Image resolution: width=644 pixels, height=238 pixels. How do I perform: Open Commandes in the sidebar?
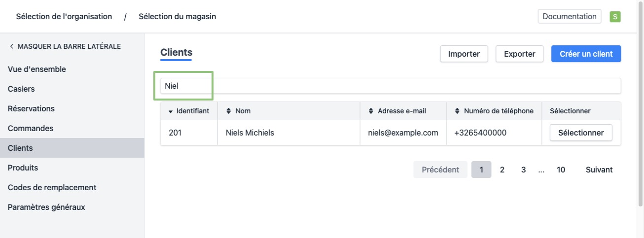[31, 128]
